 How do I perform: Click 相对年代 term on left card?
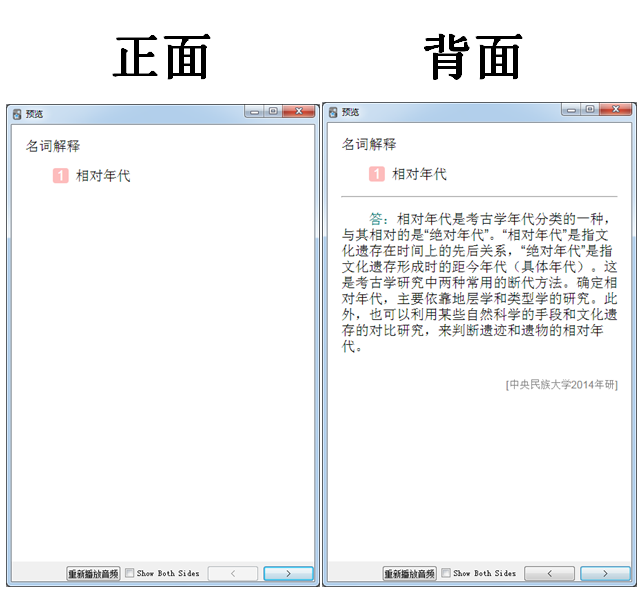(103, 176)
